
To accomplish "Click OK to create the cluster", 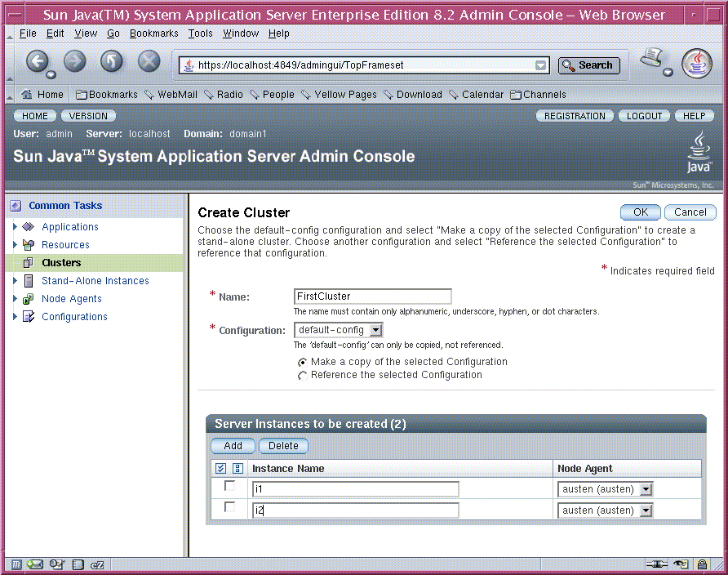I will (x=640, y=212).
